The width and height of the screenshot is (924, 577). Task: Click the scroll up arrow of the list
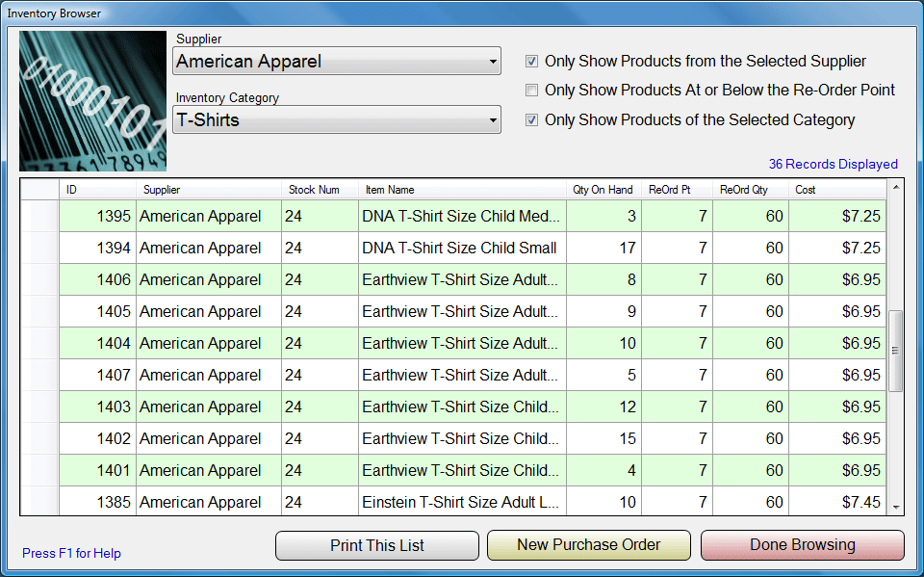tap(895, 188)
